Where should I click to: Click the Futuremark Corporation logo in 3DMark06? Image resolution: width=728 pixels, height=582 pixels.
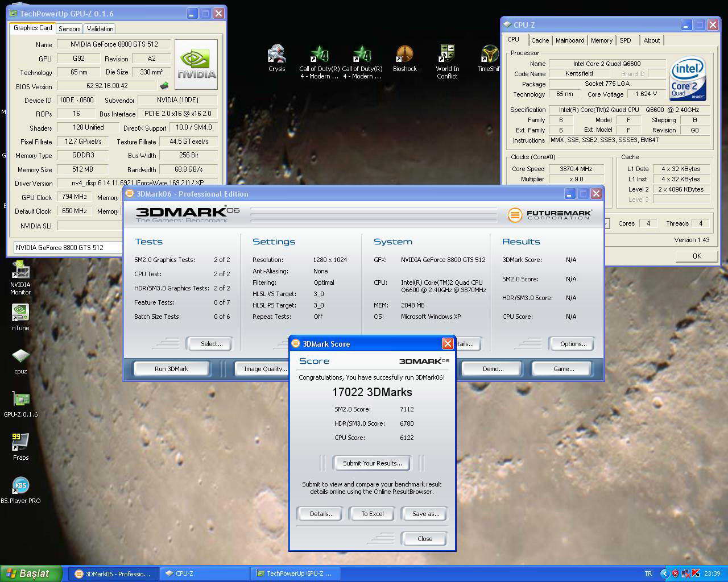(x=549, y=215)
